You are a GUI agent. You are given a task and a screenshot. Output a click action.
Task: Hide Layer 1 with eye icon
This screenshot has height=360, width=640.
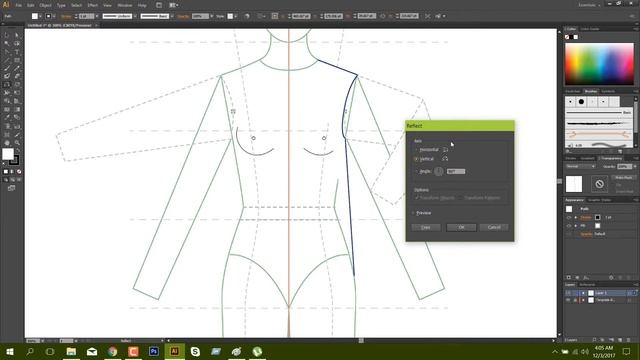568,293
